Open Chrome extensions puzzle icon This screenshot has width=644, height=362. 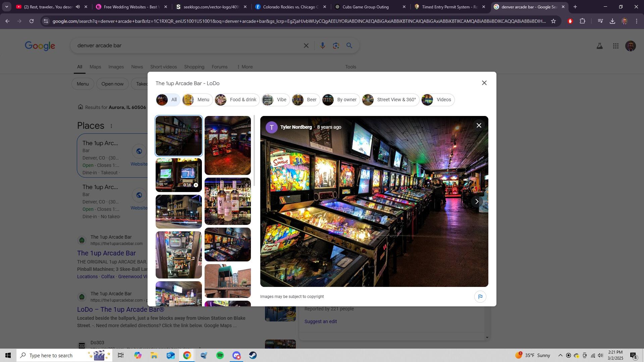(582, 21)
